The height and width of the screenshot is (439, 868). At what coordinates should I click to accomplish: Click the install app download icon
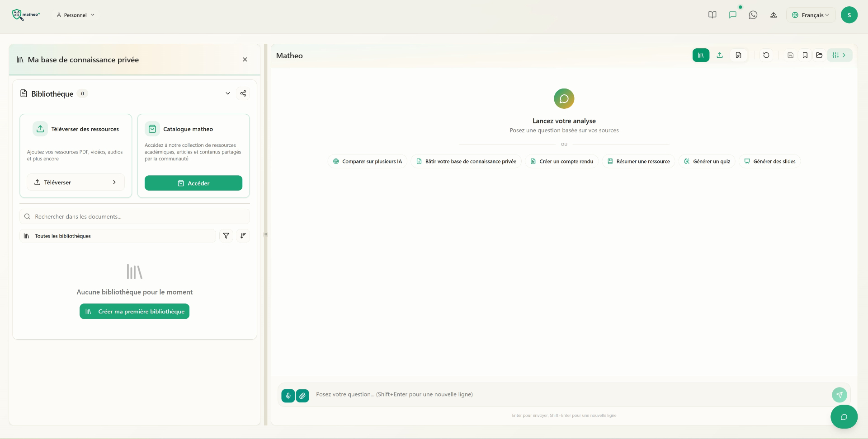coord(774,15)
